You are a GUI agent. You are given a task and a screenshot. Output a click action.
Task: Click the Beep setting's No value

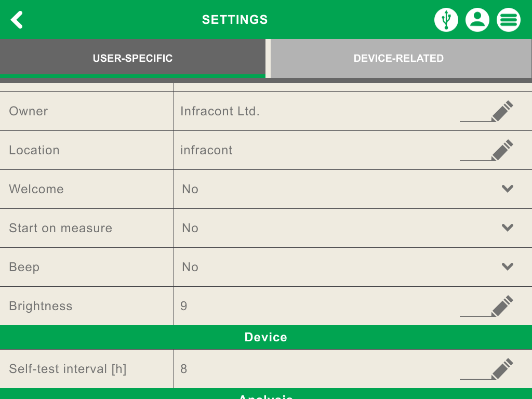[190, 267]
